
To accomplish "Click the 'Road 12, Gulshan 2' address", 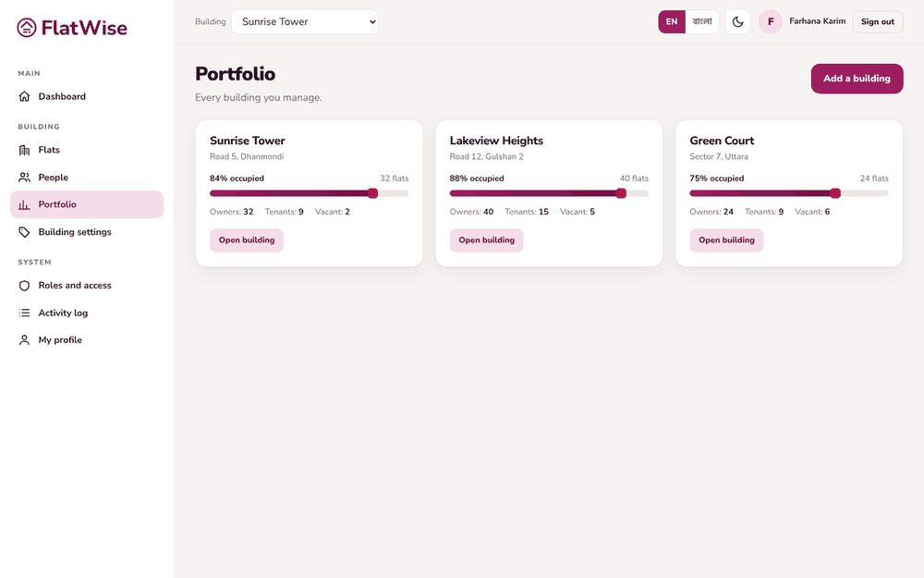I will point(486,156).
